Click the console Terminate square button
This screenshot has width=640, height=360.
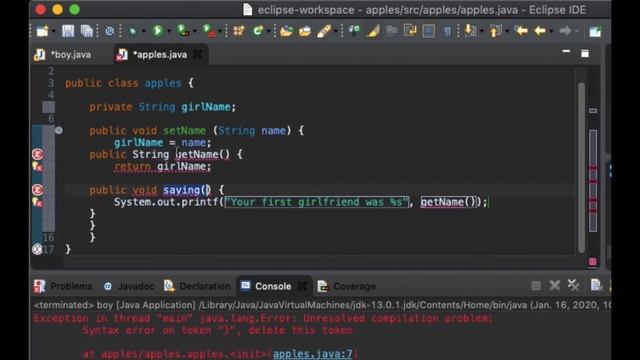point(536,286)
